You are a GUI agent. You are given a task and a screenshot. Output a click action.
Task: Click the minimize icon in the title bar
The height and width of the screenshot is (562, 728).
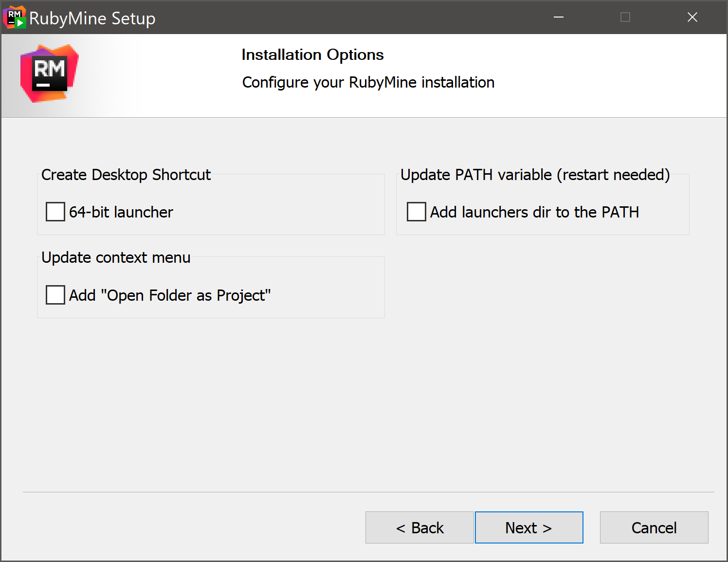click(x=558, y=17)
